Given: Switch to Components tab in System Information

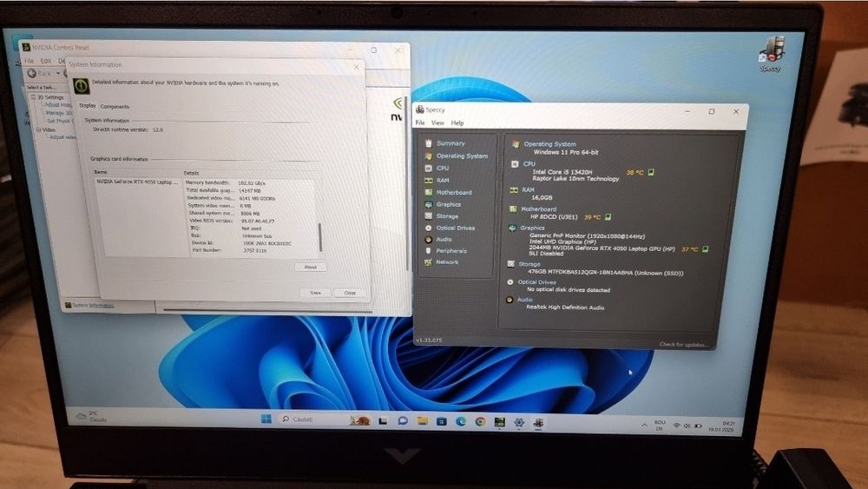Looking at the screenshot, I should pos(115,106).
